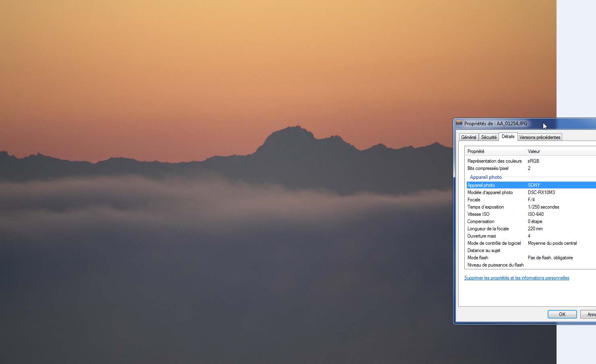Click the Appareil photo section heading

point(486,177)
